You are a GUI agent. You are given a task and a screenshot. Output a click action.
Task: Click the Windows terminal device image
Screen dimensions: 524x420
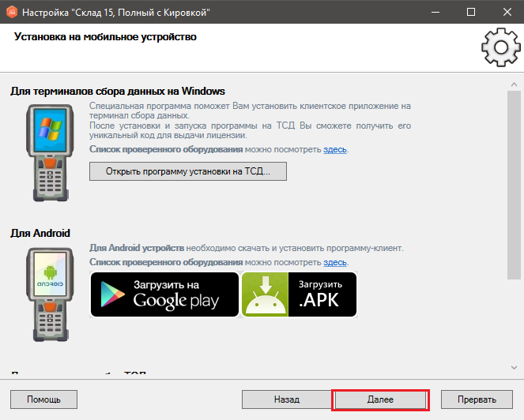[x=50, y=152]
